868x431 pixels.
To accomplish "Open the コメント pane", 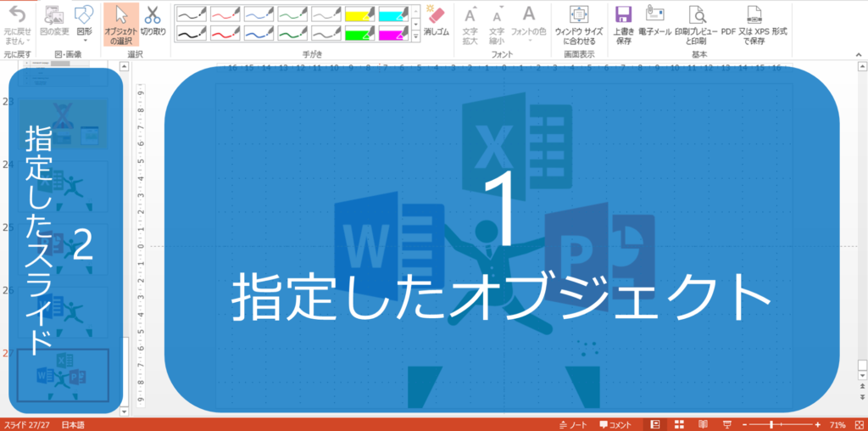I will pyautogui.click(x=615, y=424).
